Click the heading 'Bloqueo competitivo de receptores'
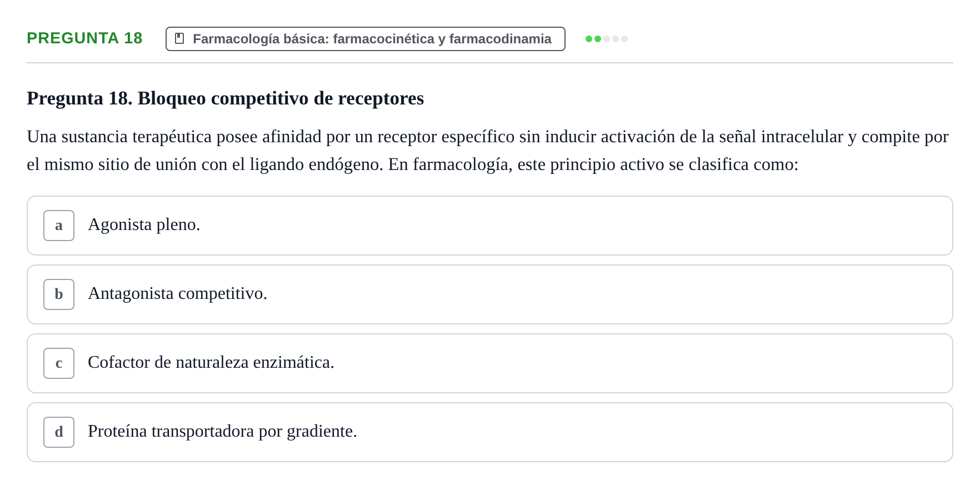This screenshot has height=490, width=980. point(281,98)
